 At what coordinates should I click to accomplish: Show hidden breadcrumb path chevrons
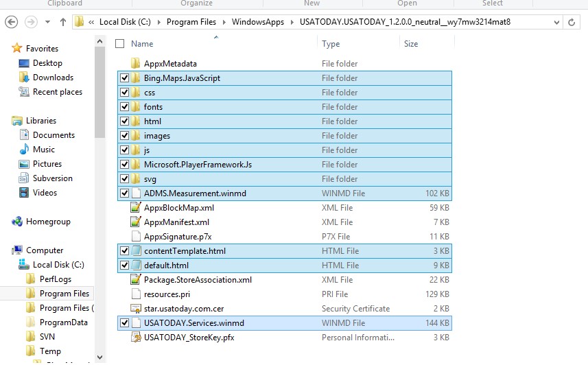(91, 22)
